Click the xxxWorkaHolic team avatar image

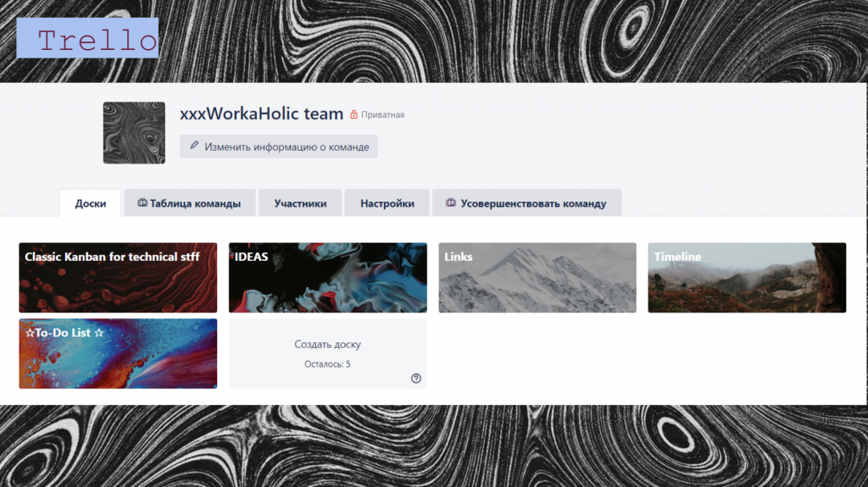pyautogui.click(x=134, y=133)
